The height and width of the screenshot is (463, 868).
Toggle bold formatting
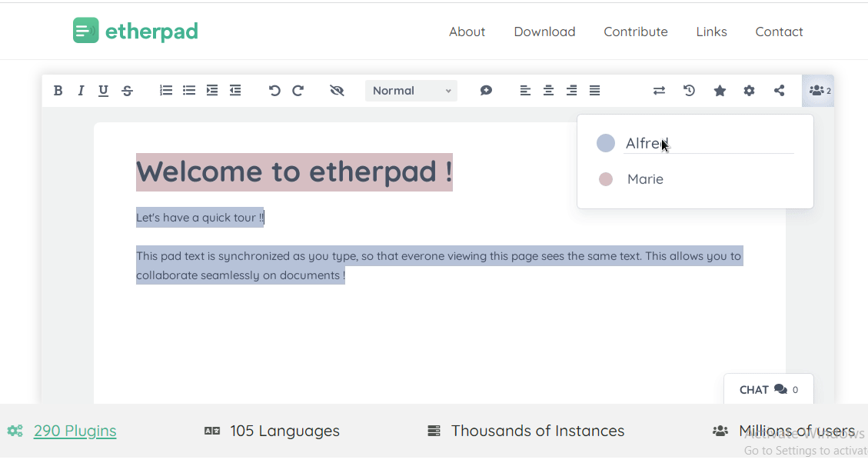tap(58, 90)
